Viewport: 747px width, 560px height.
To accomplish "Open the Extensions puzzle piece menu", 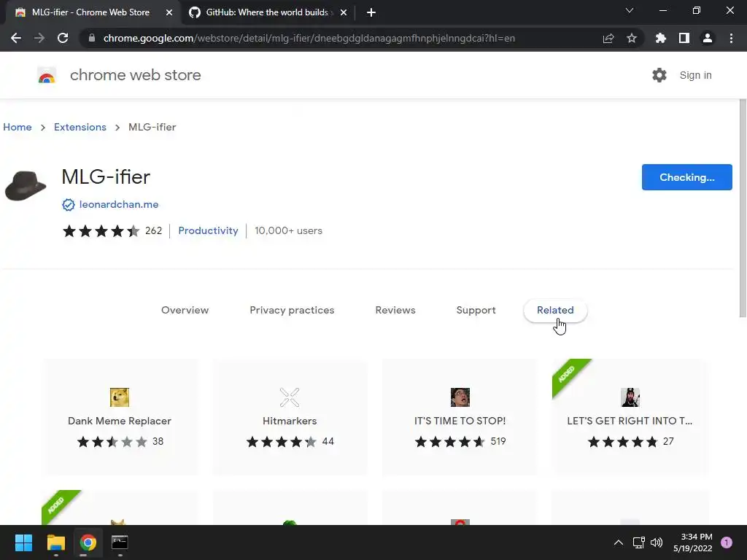I will pyautogui.click(x=661, y=38).
